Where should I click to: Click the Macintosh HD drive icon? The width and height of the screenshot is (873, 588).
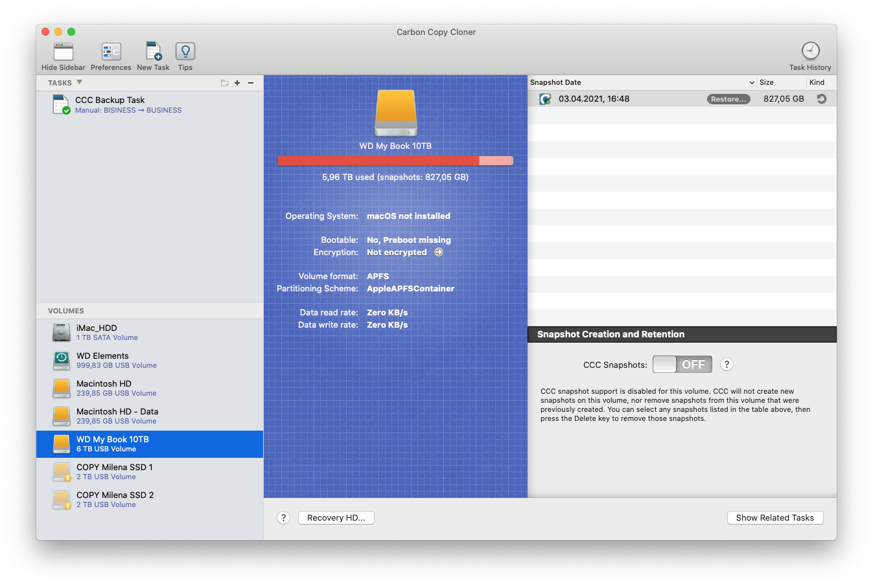click(x=62, y=388)
